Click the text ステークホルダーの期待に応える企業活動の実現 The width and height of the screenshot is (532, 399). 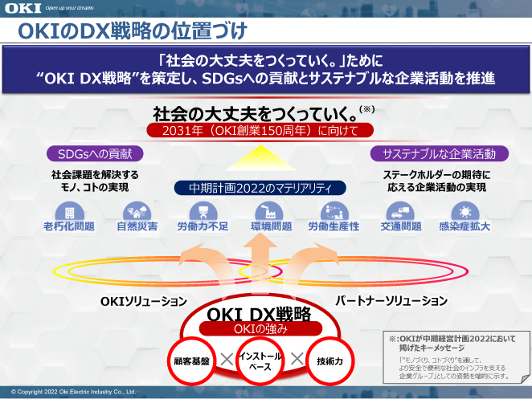(437, 181)
